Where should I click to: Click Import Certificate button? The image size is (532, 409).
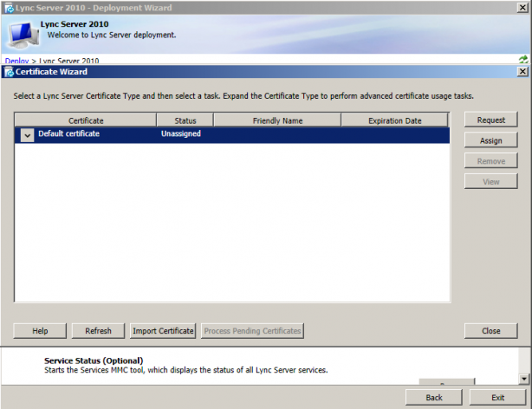[163, 331]
